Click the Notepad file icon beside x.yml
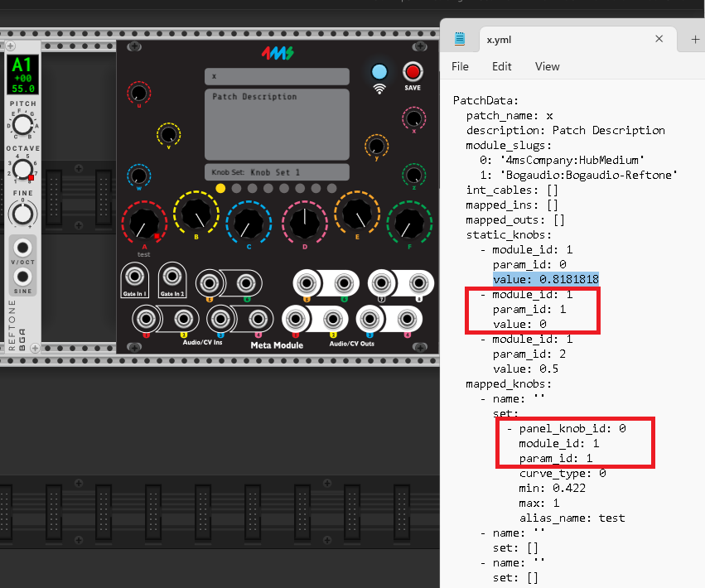Image resolution: width=705 pixels, height=588 pixels. [x=461, y=39]
